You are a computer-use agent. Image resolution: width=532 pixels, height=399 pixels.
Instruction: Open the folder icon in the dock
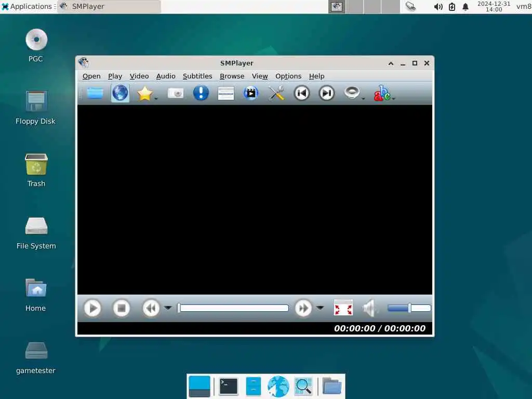[331, 386]
